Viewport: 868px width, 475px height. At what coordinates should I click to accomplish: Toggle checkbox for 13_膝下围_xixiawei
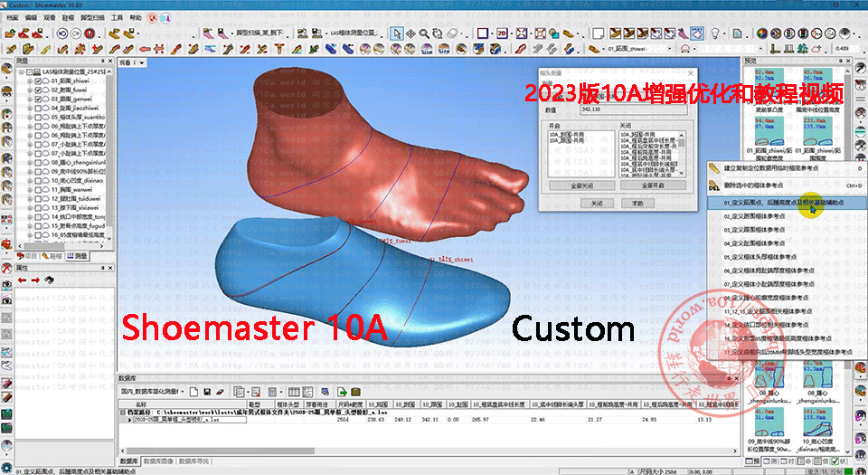[x=38, y=207]
